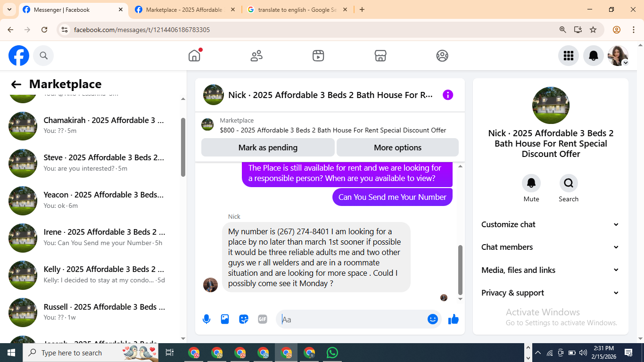
Task: Reload the current page
Action: pos(44,29)
